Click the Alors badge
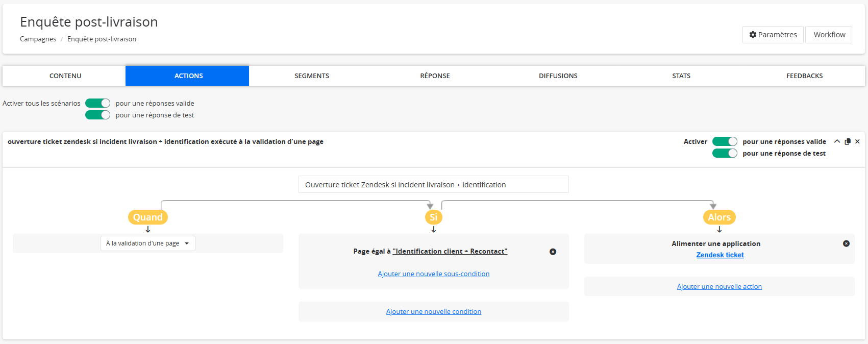This screenshot has height=344, width=868. (719, 217)
